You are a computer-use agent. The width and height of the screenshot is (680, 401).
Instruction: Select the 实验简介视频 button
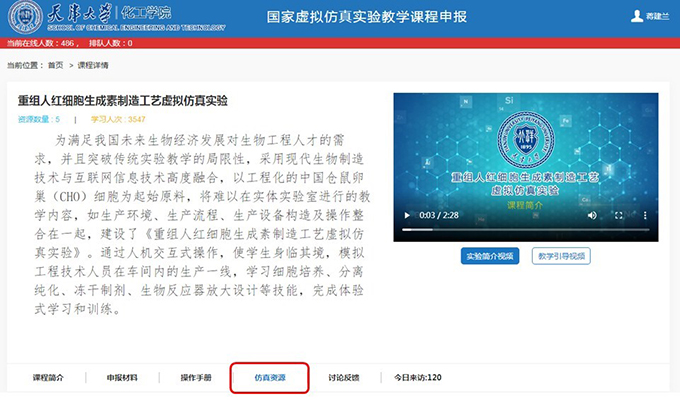[x=490, y=256]
